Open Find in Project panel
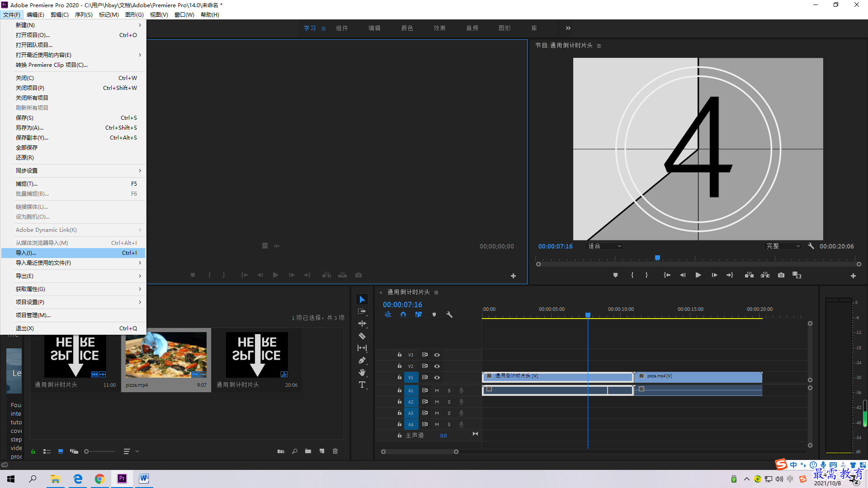Image resolution: width=868 pixels, height=488 pixels. (294, 451)
